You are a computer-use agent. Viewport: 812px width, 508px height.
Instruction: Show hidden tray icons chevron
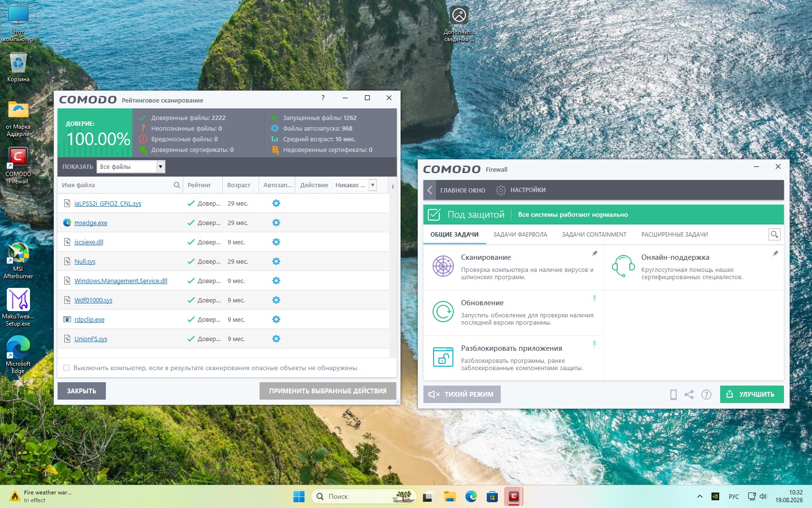pyautogui.click(x=699, y=496)
